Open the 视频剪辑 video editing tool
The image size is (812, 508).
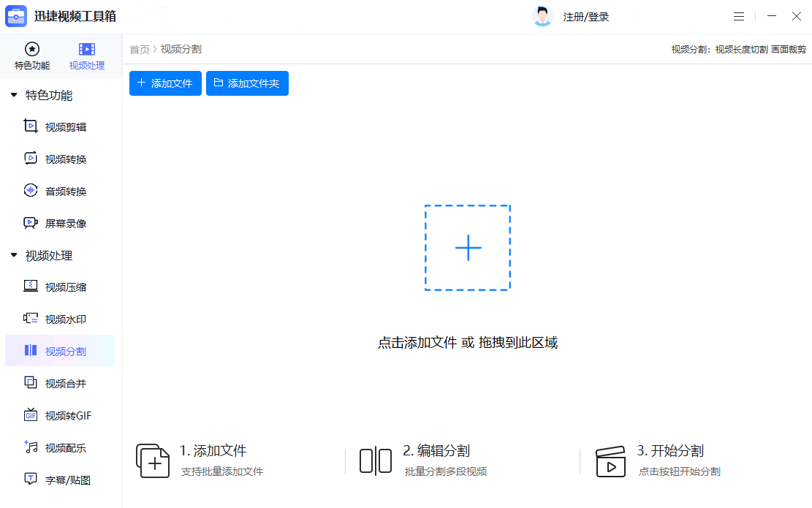(x=65, y=127)
